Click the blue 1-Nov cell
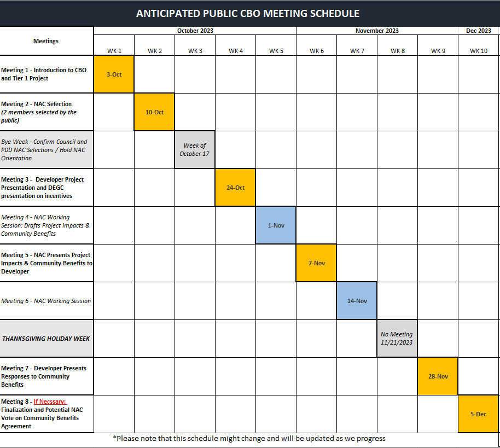Screen dimensions: 500x448 tap(276, 225)
